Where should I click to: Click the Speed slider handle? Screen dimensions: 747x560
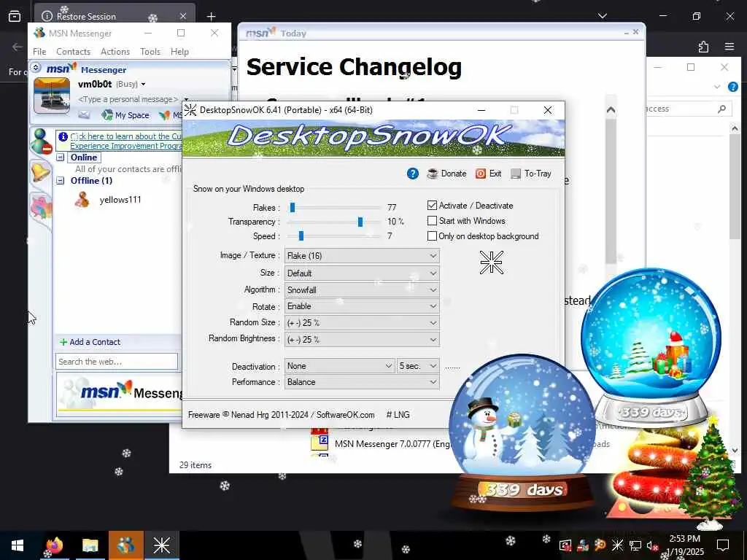point(301,236)
